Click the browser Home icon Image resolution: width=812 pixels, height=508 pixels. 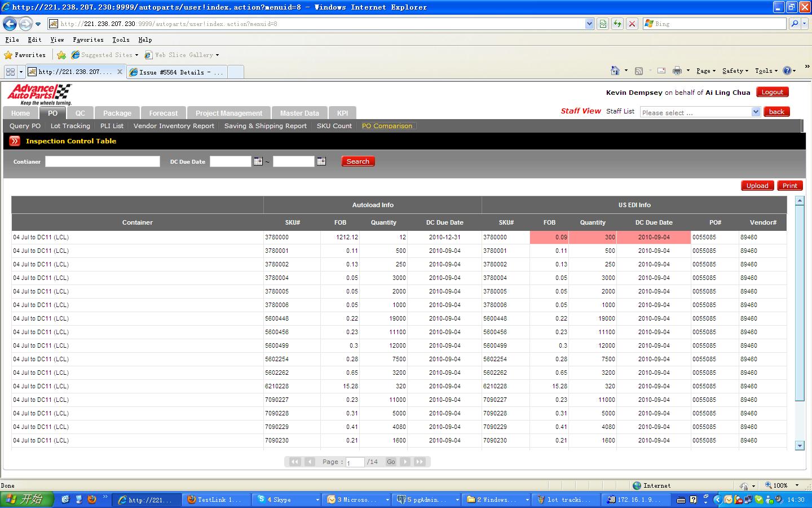coord(615,71)
